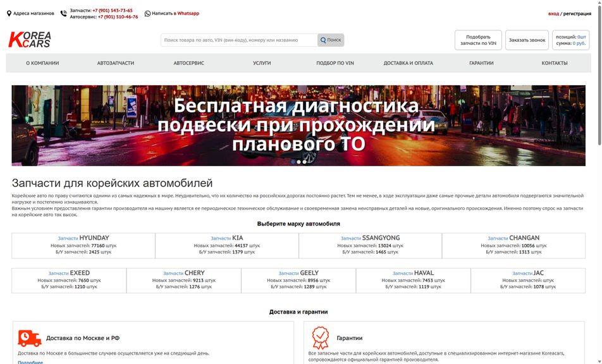The image size is (602, 364).
Task: Select the first banner slide dot
Action: [293, 162]
